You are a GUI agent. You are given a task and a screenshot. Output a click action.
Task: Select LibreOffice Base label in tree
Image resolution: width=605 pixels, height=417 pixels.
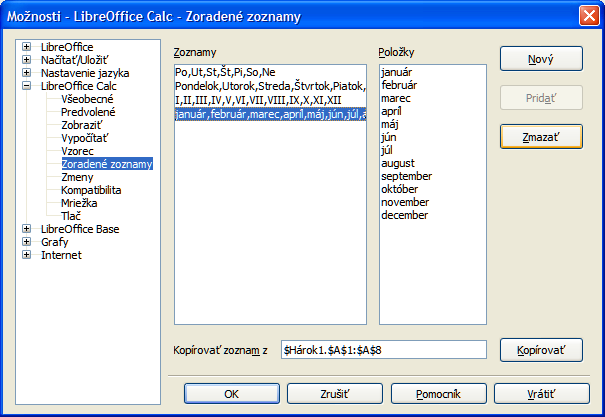point(80,229)
